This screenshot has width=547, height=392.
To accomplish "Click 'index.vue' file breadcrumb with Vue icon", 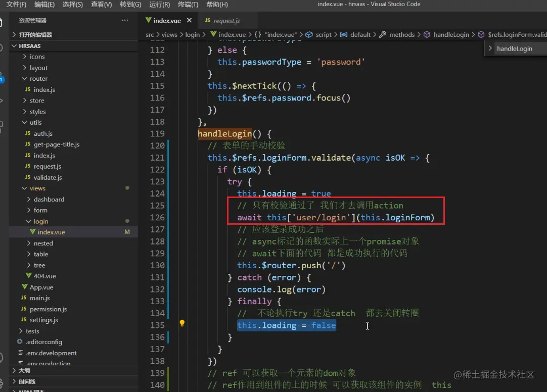I will coord(228,34).
